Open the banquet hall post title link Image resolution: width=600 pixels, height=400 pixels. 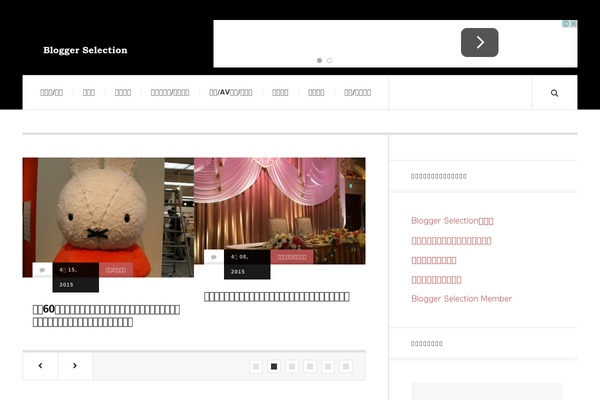click(x=277, y=297)
